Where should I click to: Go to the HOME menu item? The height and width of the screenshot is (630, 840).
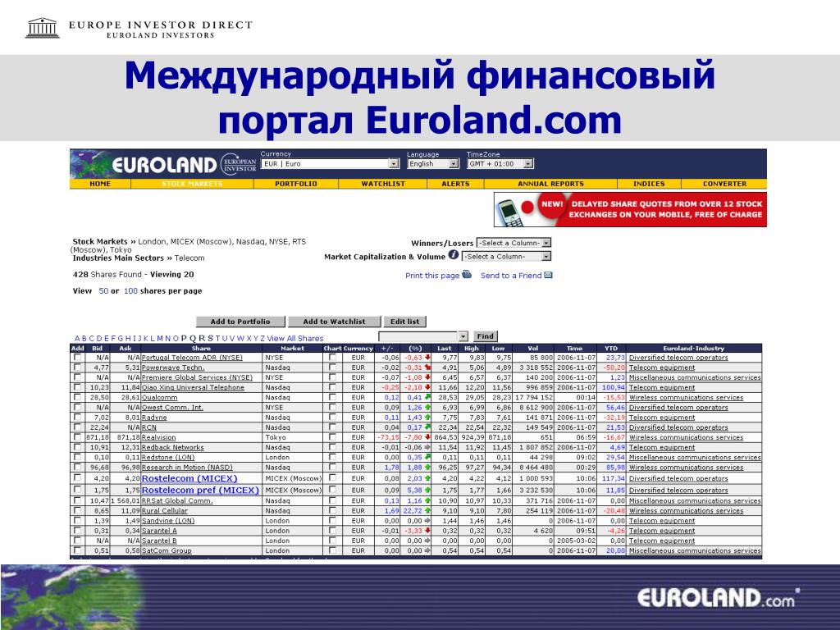pyautogui.click(x=100, y=184)
